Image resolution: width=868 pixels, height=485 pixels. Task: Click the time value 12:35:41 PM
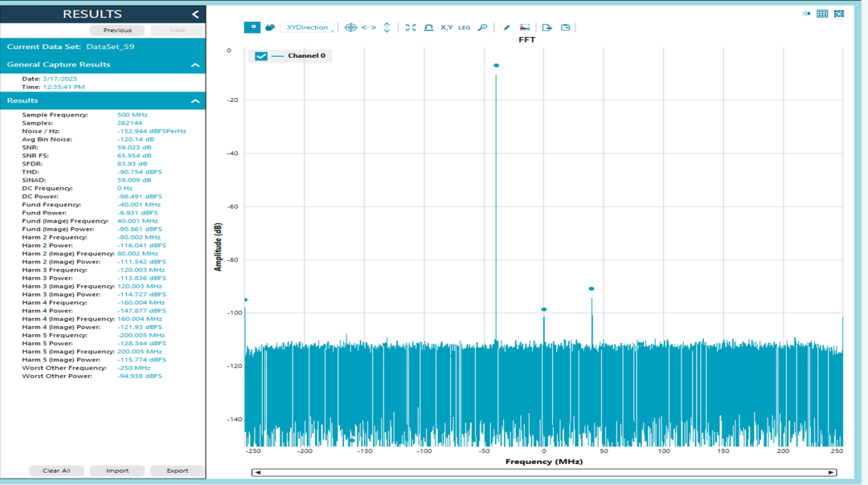[x=63, y=87]
